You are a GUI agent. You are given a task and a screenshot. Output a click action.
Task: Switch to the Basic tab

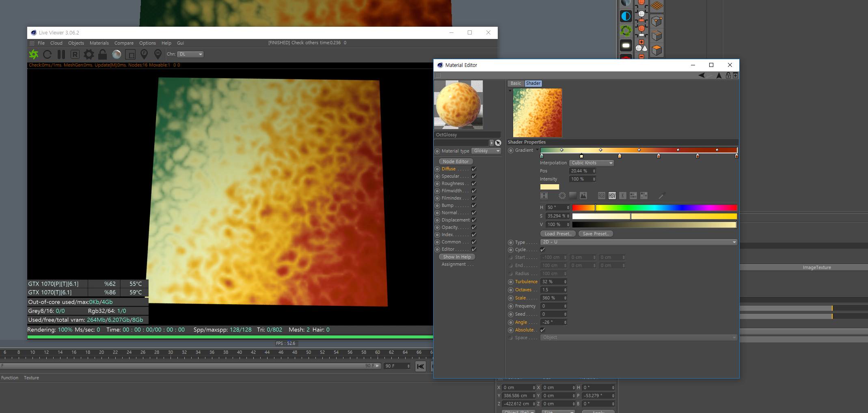click(516, 83)
